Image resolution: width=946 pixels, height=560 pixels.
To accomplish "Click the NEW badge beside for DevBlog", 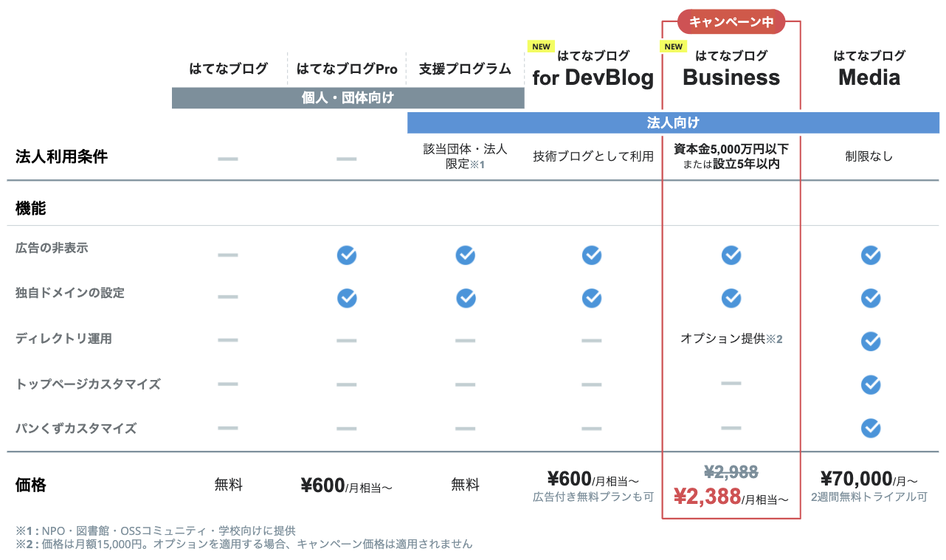I will (x=541, y=46).
